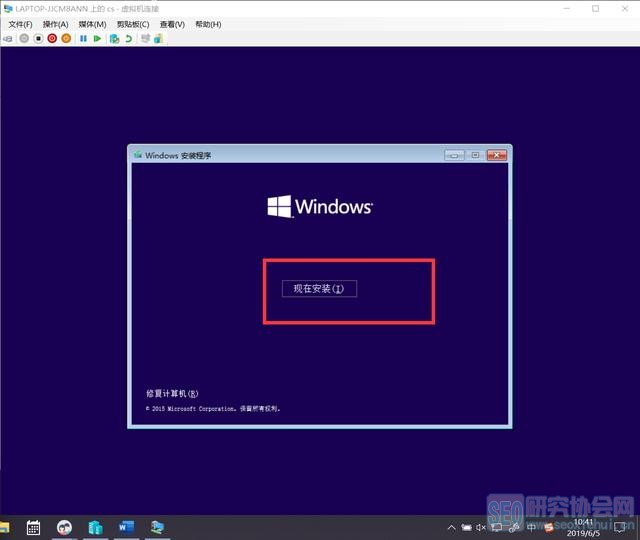Pause the virtual machine
This screenshot has width=640, height=540.
pyautogui.click(x=83, y=38)
